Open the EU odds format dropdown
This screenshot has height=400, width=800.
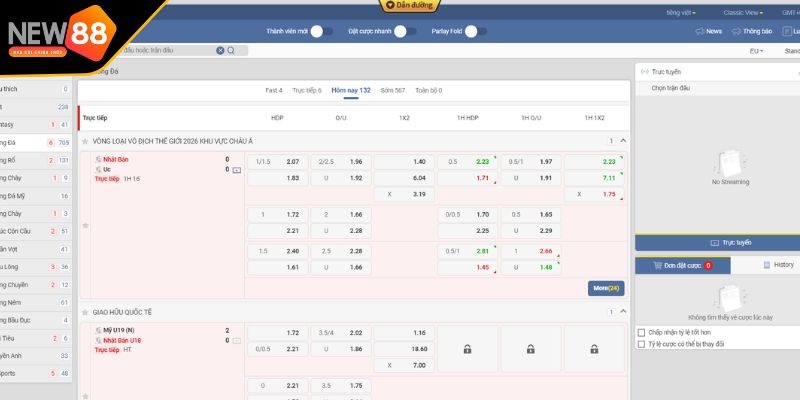[755, 50]
